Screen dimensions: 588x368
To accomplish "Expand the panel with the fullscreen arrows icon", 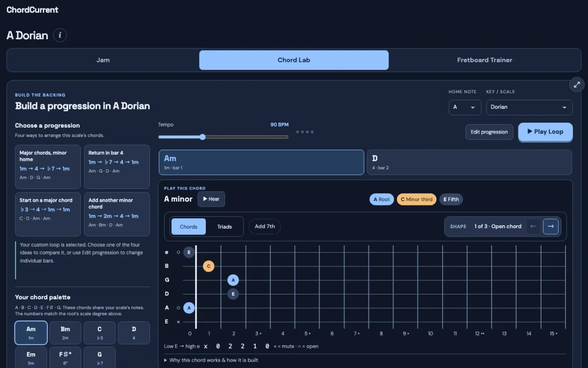I will pyautogui.click(x=577, y=84).
